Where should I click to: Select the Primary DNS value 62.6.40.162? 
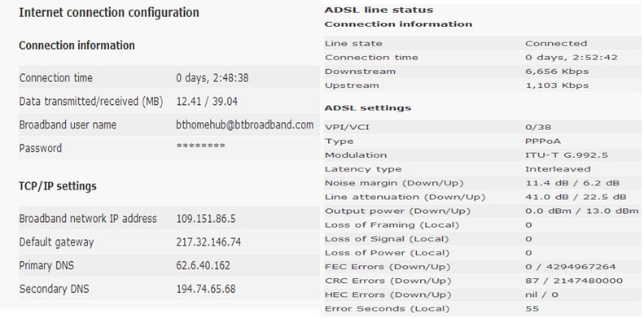(203, 265)
